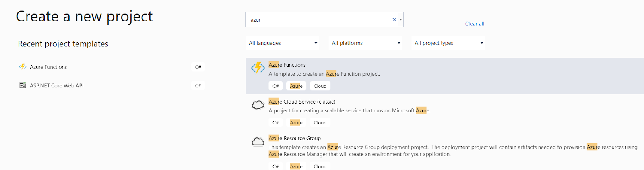Click the Azure tag under Azure Cloud Service
The height and width of the screenshot is (170, 644).
[296, 122]
